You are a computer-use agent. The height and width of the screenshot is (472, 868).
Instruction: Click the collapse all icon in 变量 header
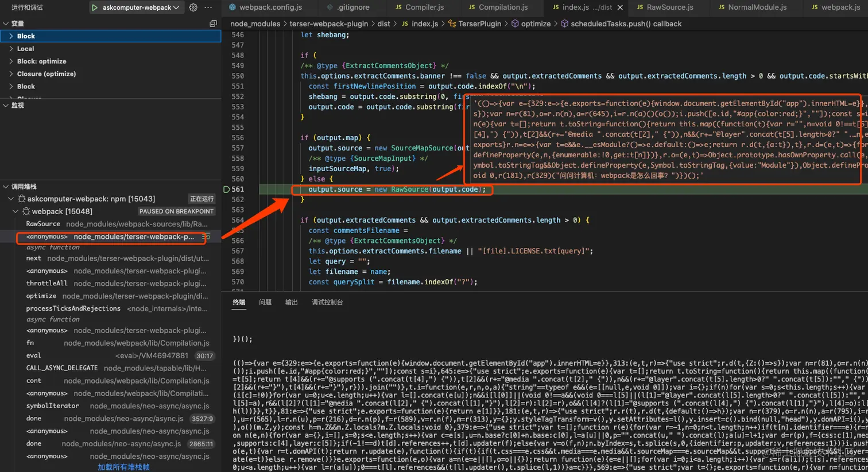click(213, 24)
